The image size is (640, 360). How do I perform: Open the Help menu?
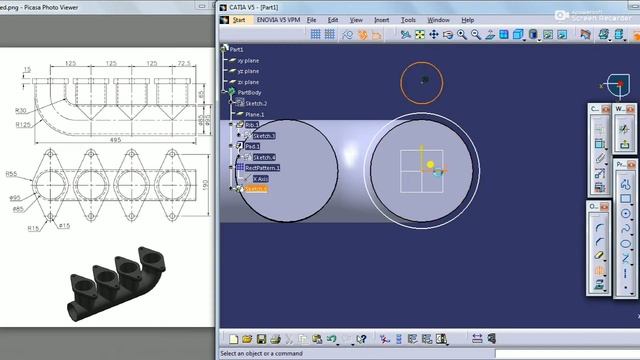pos(468,20)
